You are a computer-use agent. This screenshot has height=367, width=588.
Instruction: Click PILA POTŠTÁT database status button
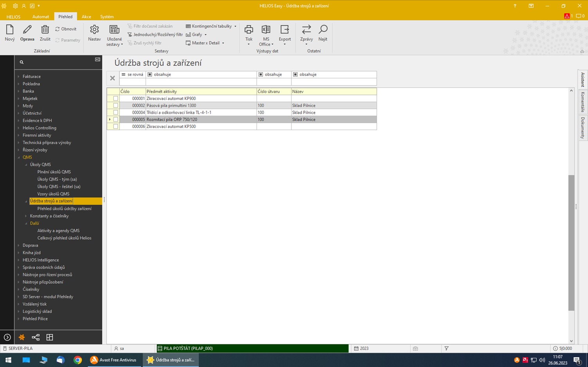252,348
